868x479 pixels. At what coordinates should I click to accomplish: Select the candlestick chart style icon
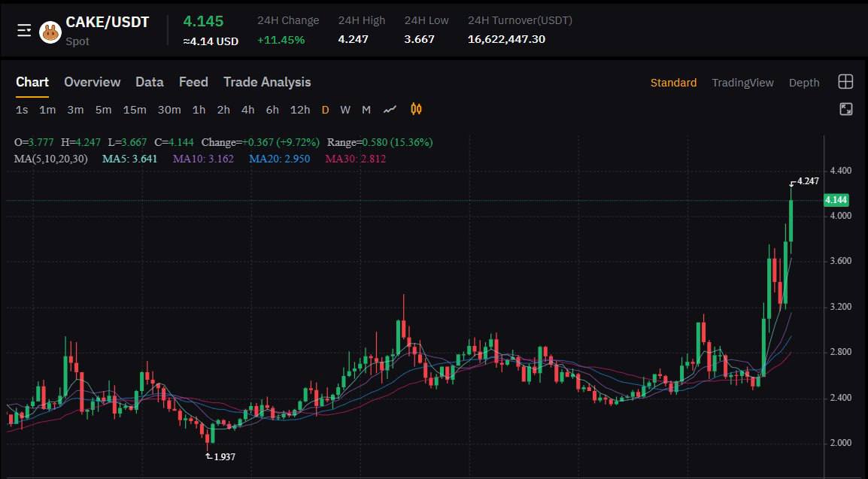point(416,110)
